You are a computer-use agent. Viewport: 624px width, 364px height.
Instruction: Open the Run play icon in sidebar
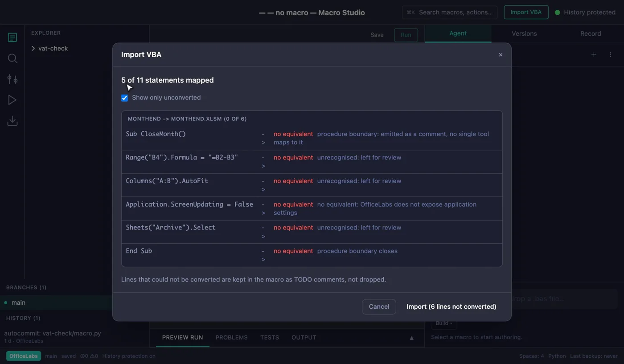click(x=12, y=100)
